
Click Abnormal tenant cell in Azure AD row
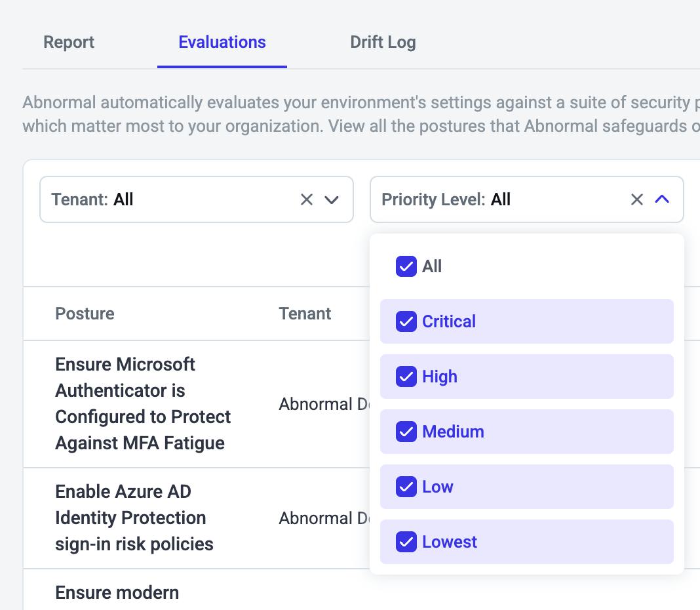324,518
